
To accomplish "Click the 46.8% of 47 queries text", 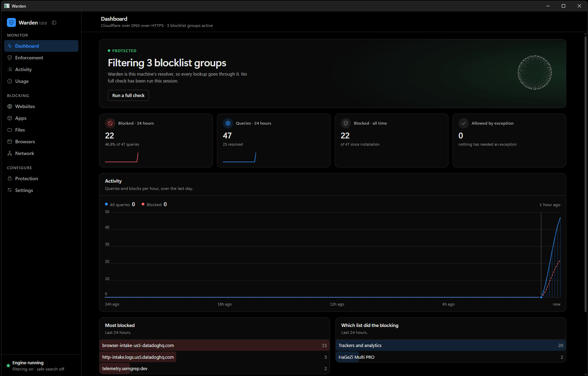I will click(122, 144).
